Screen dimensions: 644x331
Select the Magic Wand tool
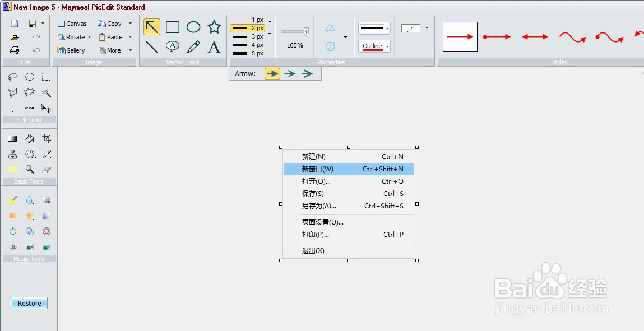click(x=47, y=93)
